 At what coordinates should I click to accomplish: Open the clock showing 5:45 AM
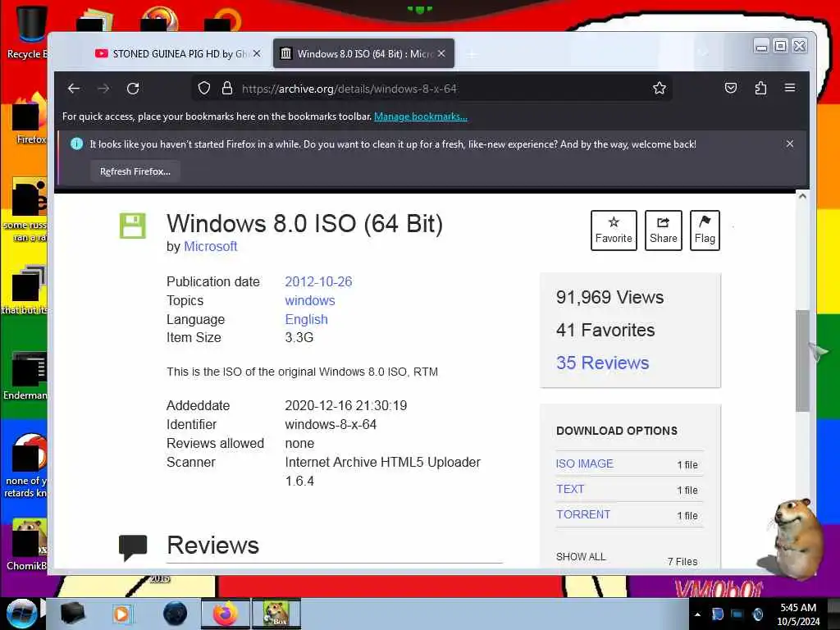click(x=798, y=614)
